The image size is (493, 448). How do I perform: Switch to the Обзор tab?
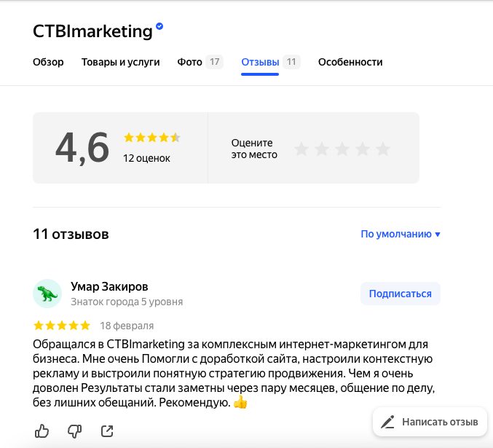pos(48,62)
